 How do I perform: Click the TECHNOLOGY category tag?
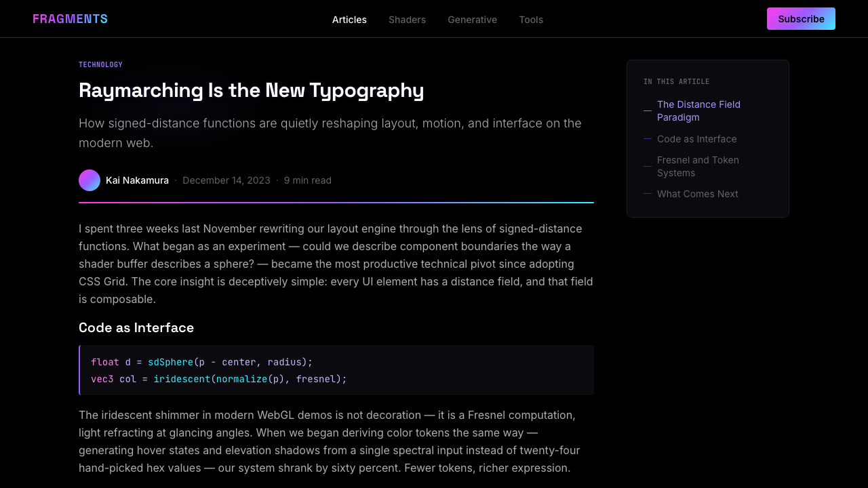100,64
